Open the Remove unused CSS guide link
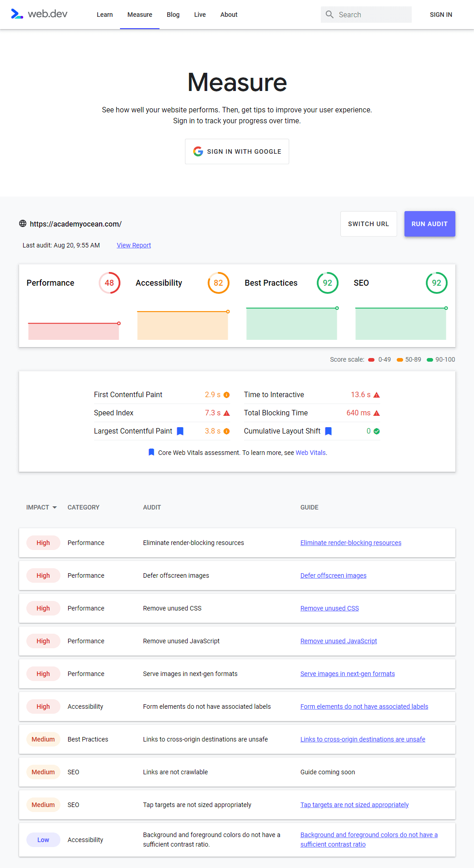This screenshot has height=868, width=474. [x=329, y=608]
